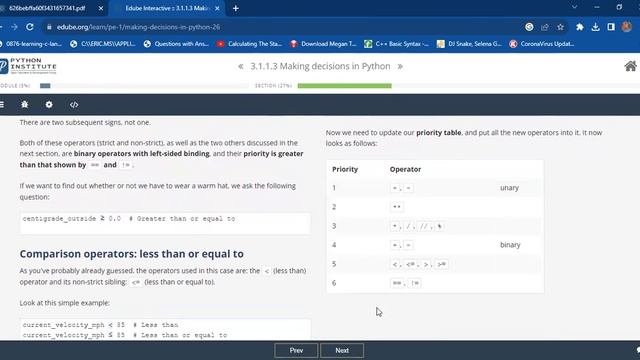The width and height of the screenshot is (640, 360).
Task: Open the hamburger menu in the dark toolbar
Action: tap(2, 104)
